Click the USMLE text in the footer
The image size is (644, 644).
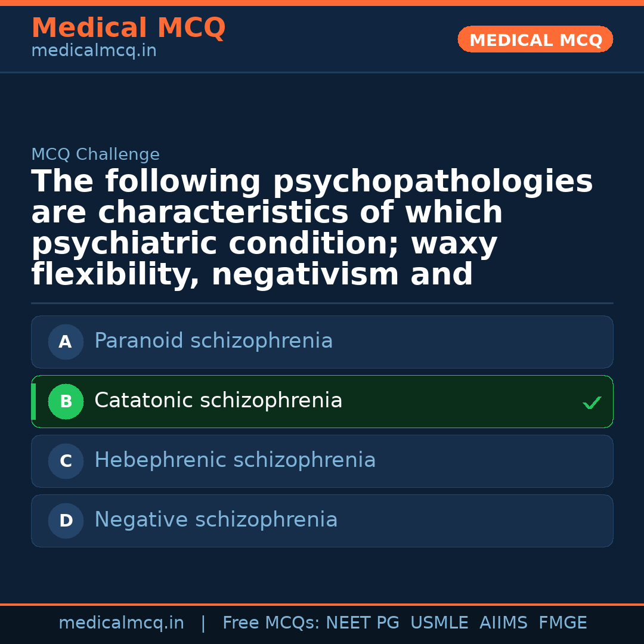coord(439,623)
